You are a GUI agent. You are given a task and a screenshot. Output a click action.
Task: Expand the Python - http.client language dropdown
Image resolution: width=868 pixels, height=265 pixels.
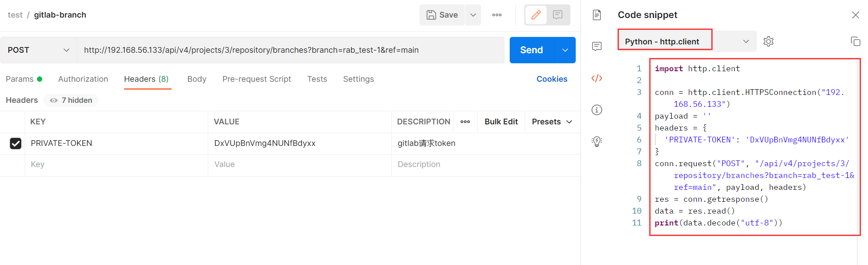[x=746, y=41]
